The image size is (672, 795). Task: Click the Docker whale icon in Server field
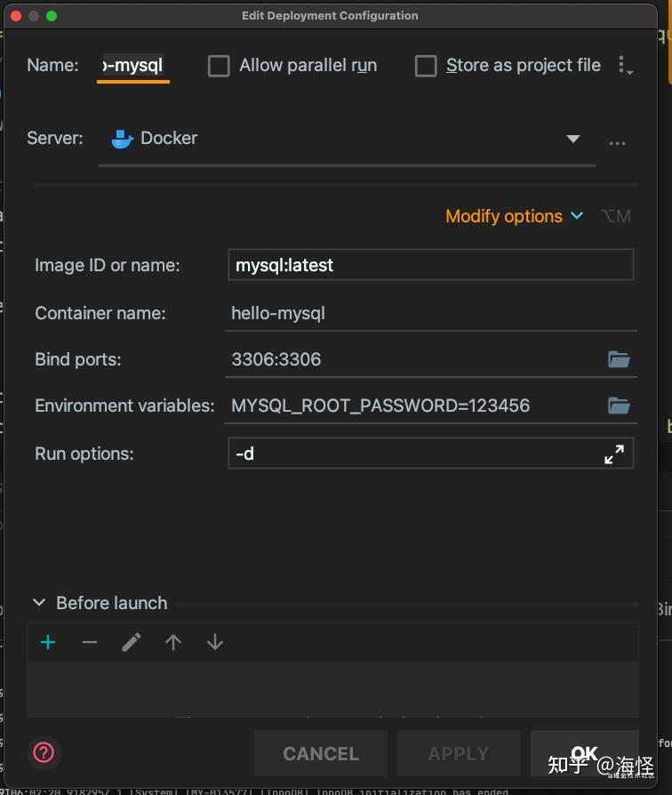[122, 139]
